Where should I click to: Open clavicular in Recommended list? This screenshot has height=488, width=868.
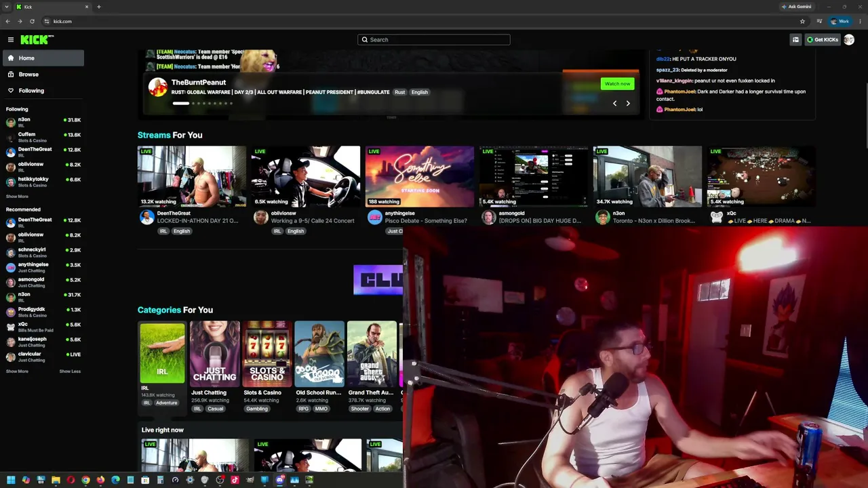pos(42,357)
